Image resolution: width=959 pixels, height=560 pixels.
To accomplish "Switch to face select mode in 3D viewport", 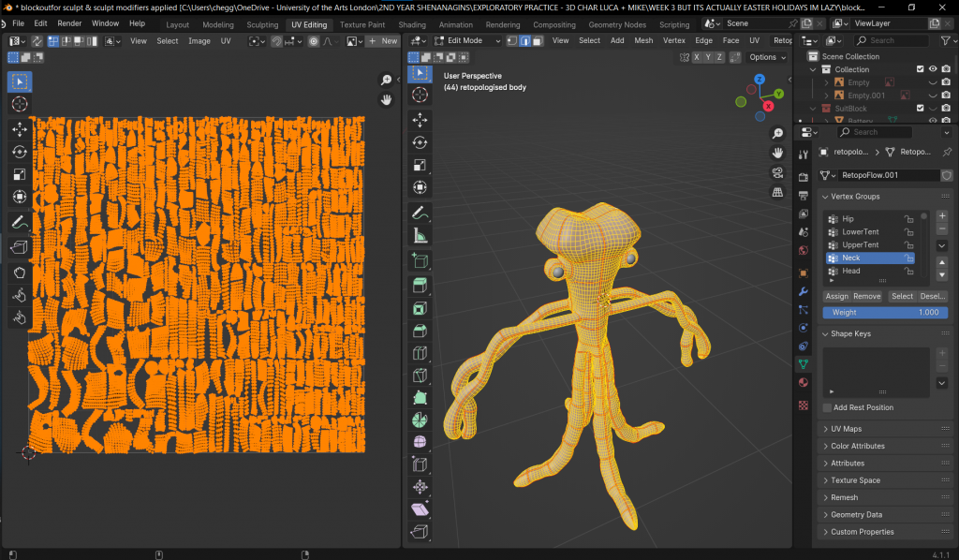I will click(x=537, y=41).
